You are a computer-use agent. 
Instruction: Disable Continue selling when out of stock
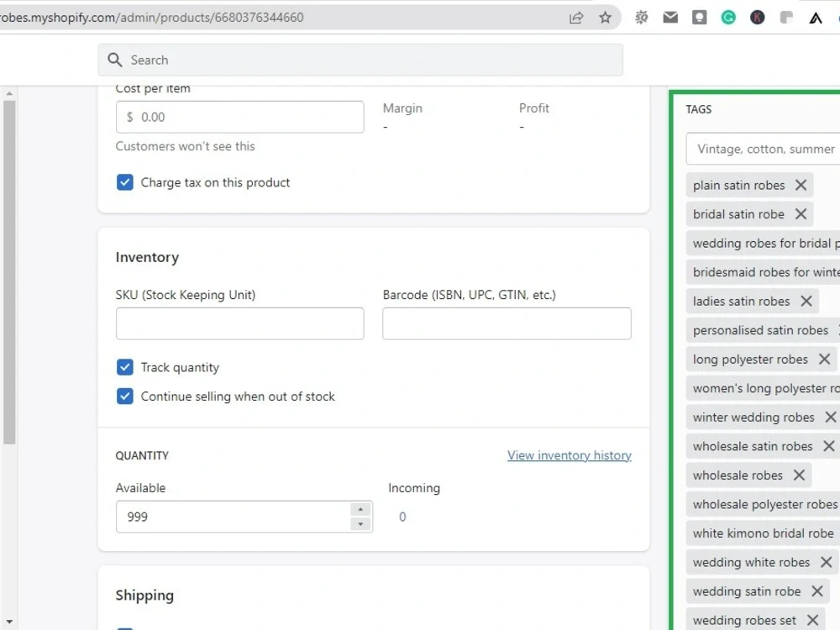click(x=125, y=396)
